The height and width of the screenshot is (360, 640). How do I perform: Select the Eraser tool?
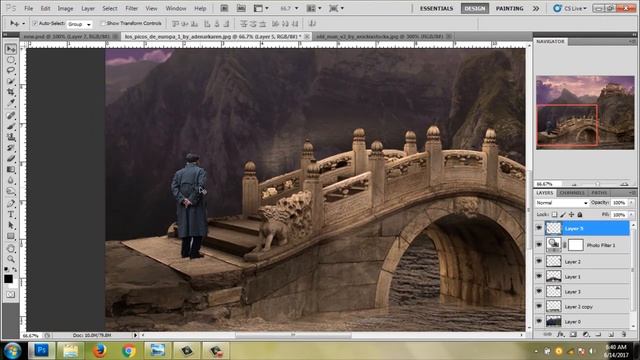click(11, 159)
